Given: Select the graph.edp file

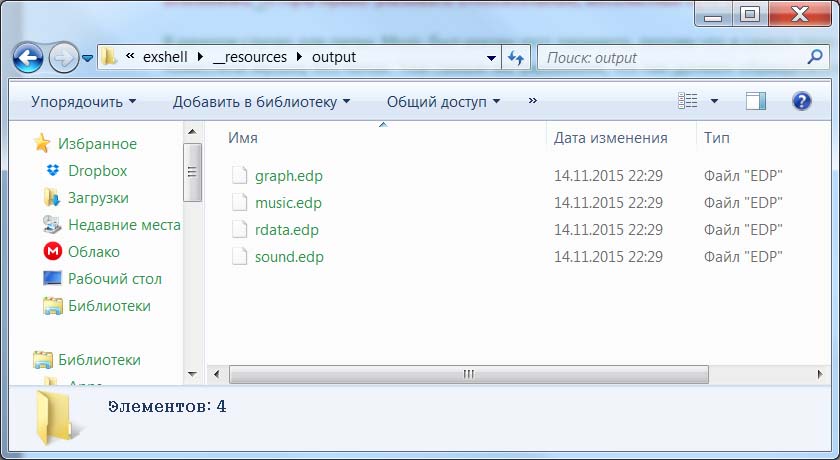Looking at the screenshot, I should pos(288,176).
